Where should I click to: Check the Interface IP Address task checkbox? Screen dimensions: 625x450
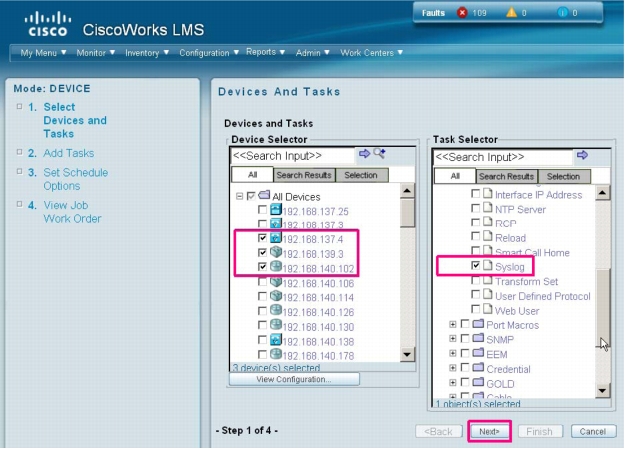(x=476, y=193)
